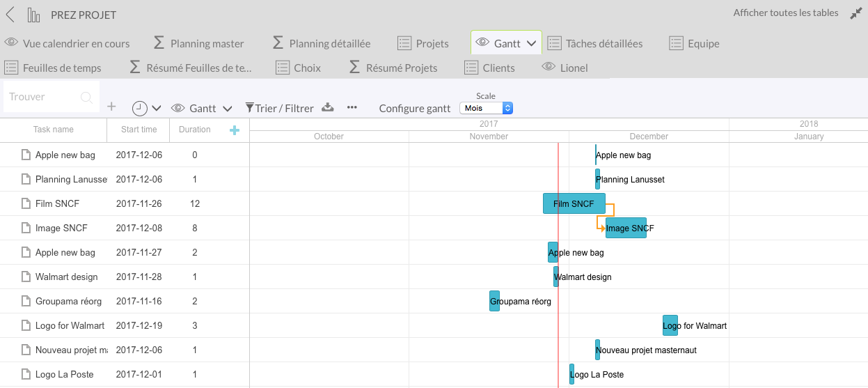Select the Walmart design gantt bar
The image size is (868, 388).
coord(556,277)
